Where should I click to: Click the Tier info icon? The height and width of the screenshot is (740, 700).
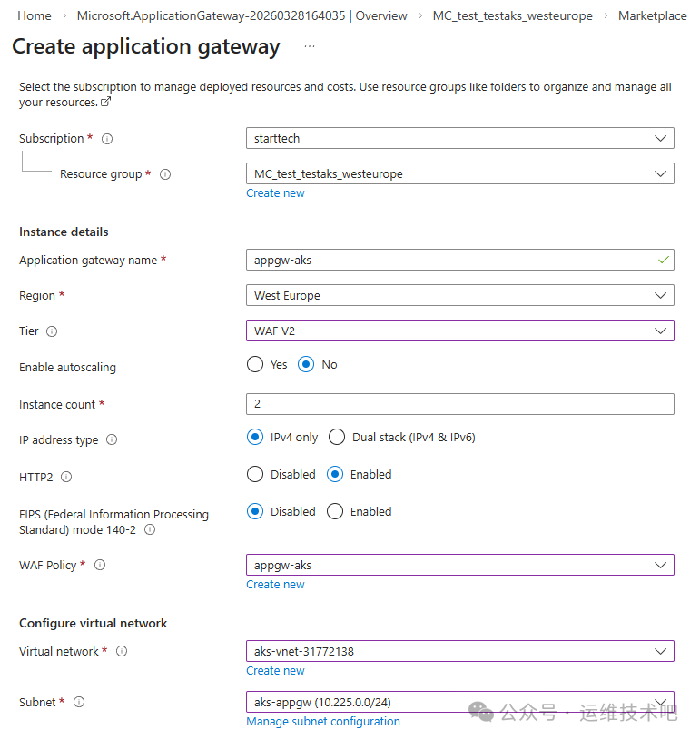pos(52,331)
